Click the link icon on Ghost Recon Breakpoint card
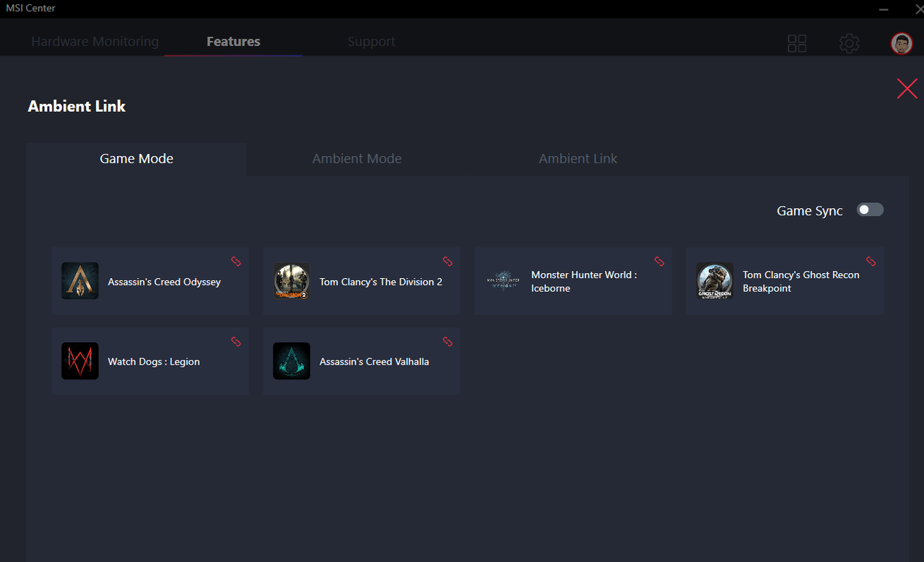The image size is (924, 562). pos(871,261)
